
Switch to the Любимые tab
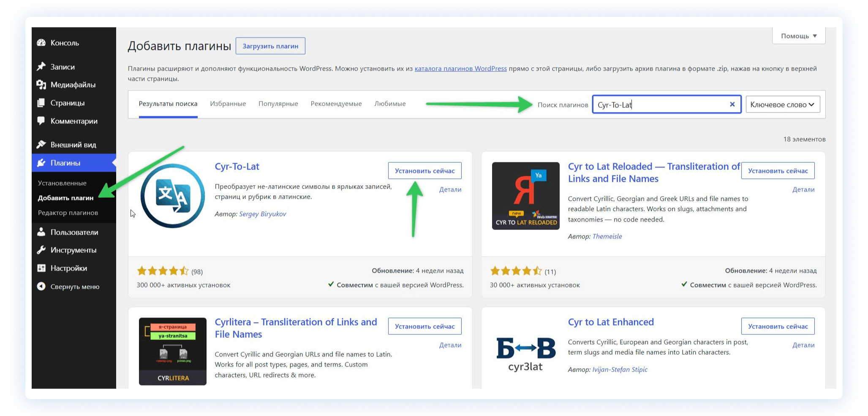[x=390, y=104]
